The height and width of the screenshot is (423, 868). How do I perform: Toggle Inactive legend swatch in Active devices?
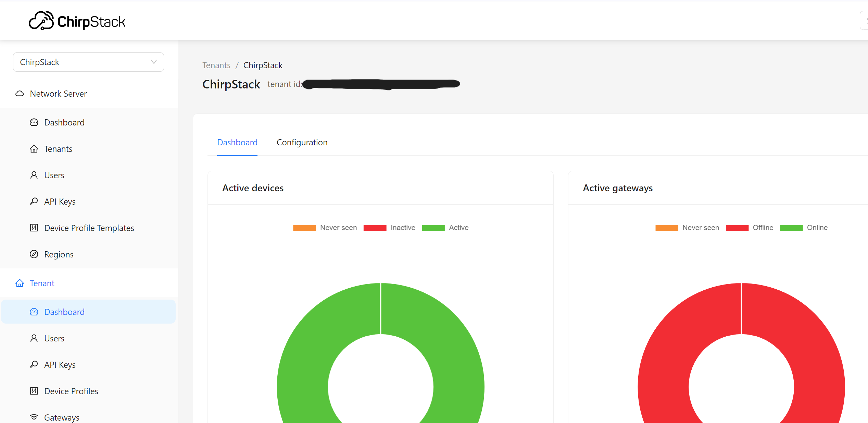point(375,228)
